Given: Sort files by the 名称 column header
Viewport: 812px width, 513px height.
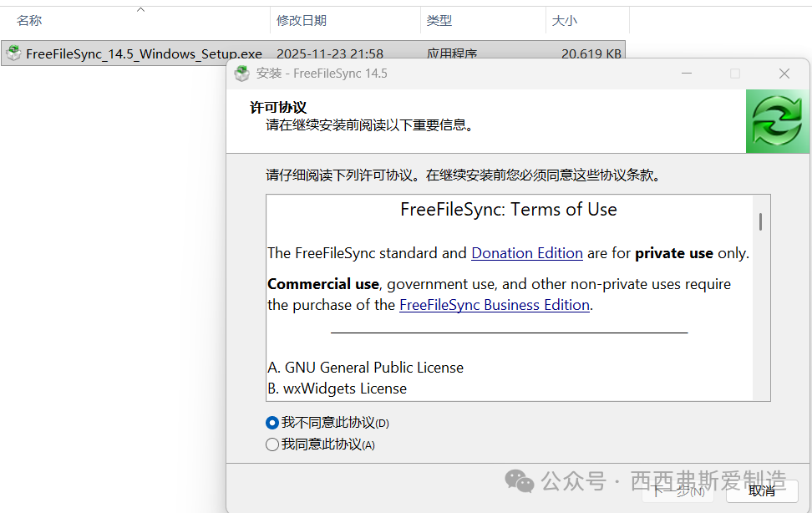Looking at the screenshot, I should [x=29, y=20].
